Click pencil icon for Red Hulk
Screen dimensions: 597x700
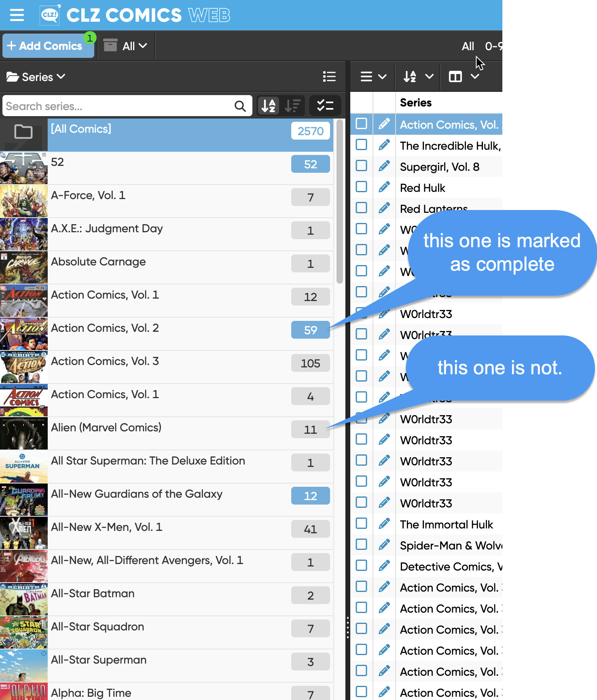click(384, 187)
